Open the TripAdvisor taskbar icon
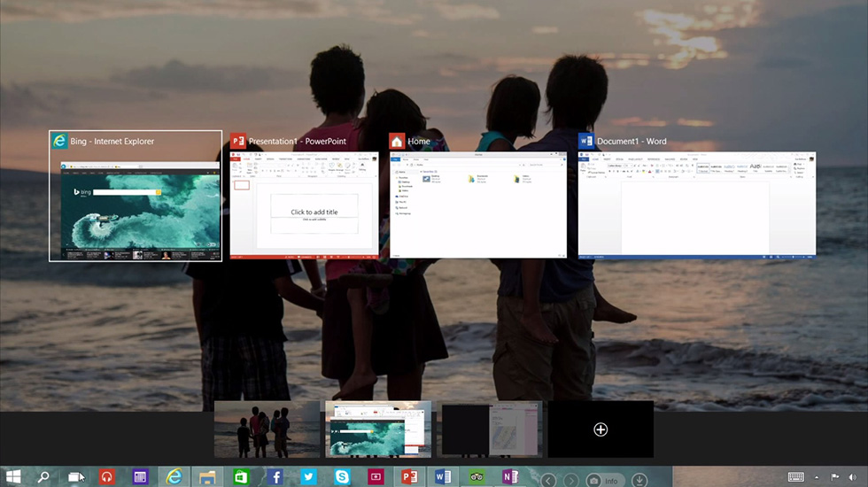 click(477, 476)
